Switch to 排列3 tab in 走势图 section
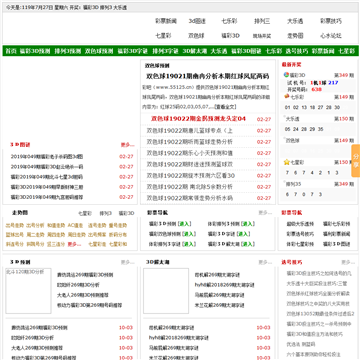 pyautogui.click(x=106, y=213)
